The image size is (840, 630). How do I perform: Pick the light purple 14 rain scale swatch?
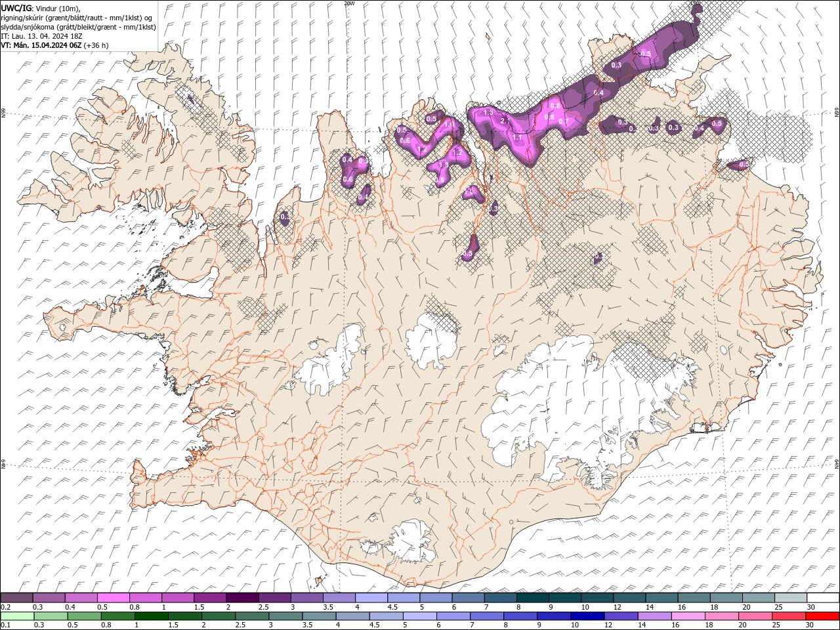point(654,616)
